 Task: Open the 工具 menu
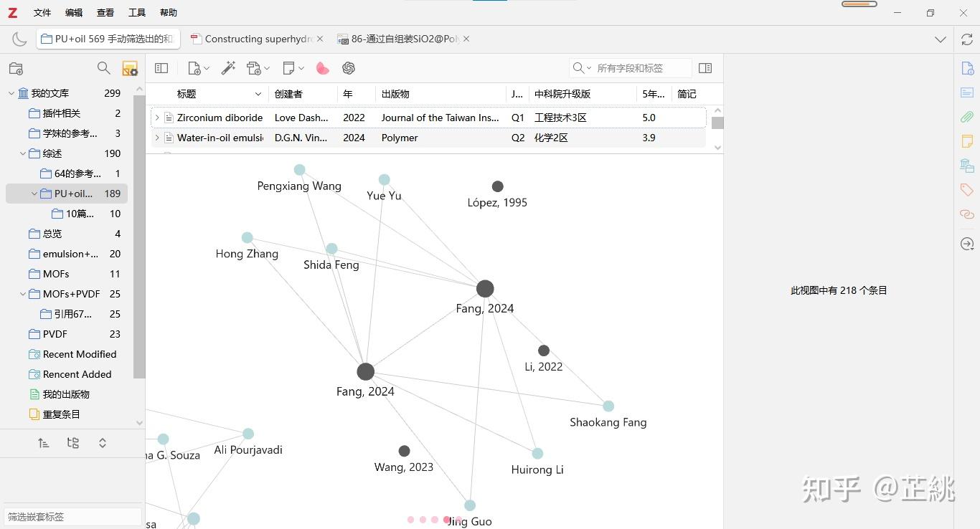coord(137,13)
